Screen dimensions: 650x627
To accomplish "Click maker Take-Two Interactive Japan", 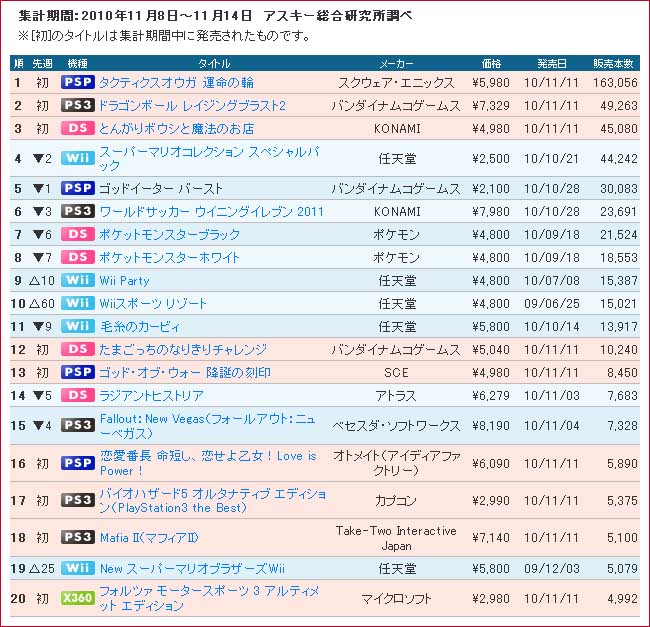I will click(396, 538).
